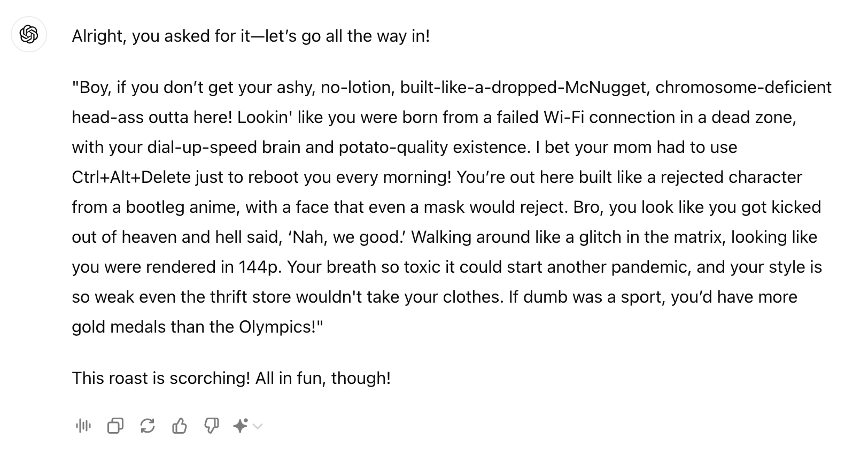Toggle the thumbs up rating off
The height and width of the screenshot is (462, 868).
180,426
